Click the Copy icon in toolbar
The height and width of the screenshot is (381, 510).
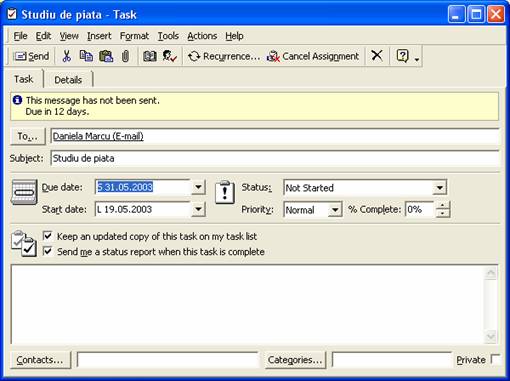(x=86, y=56)
